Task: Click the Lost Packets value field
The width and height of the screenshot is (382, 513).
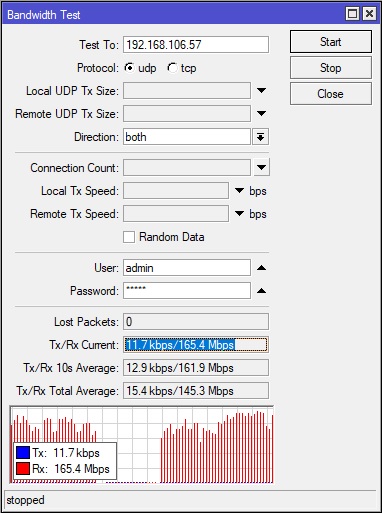Action: pos(196,322)
